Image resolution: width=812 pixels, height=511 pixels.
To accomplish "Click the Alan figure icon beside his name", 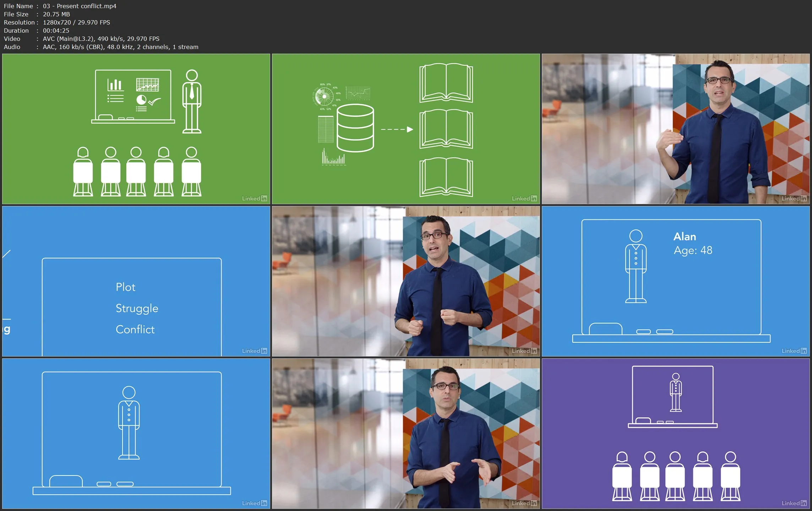I will (x=636, y=266).
